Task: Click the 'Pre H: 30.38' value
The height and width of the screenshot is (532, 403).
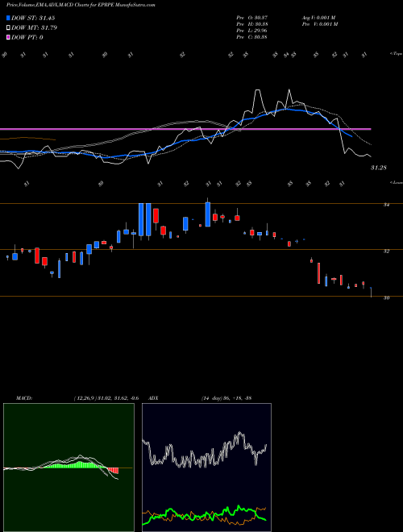Action: pyautogui.click(x=252, y=24)
